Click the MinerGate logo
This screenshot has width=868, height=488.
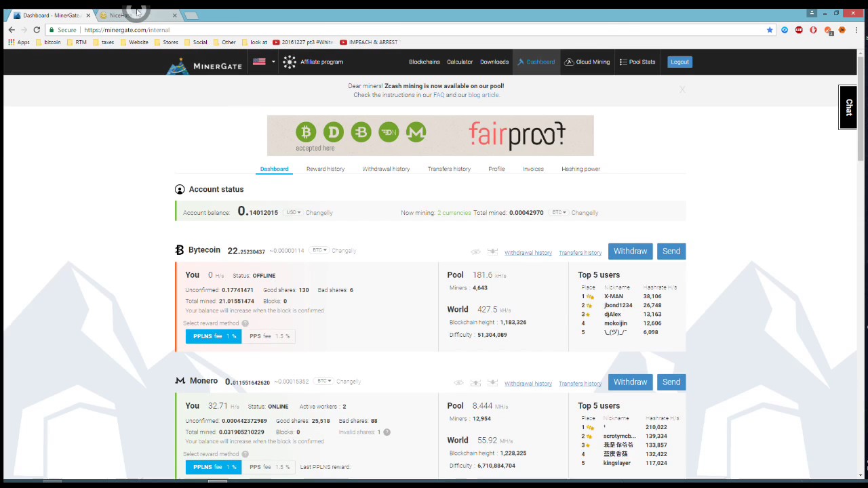205,65
